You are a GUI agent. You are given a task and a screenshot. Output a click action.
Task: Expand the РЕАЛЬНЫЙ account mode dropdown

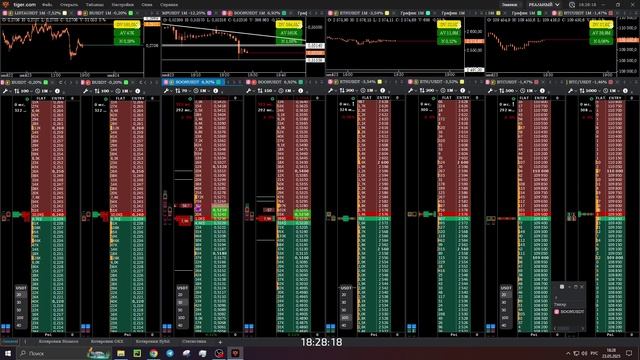(x=544, y=4)
